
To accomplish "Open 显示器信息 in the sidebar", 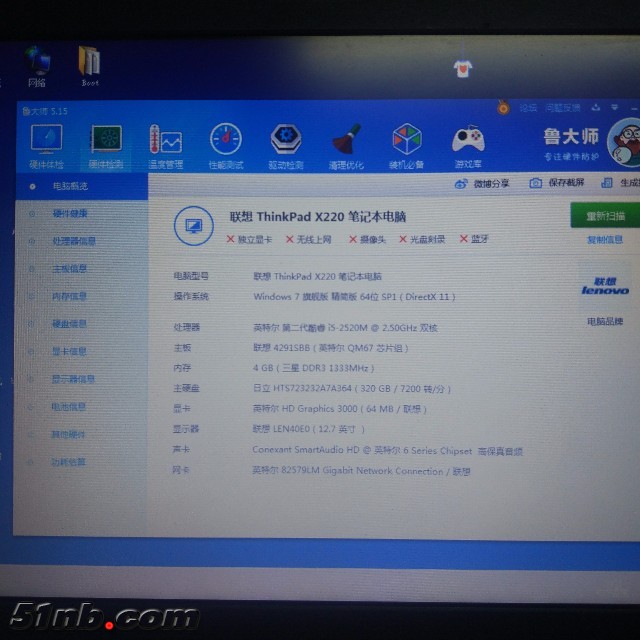I will click(73, 379).
